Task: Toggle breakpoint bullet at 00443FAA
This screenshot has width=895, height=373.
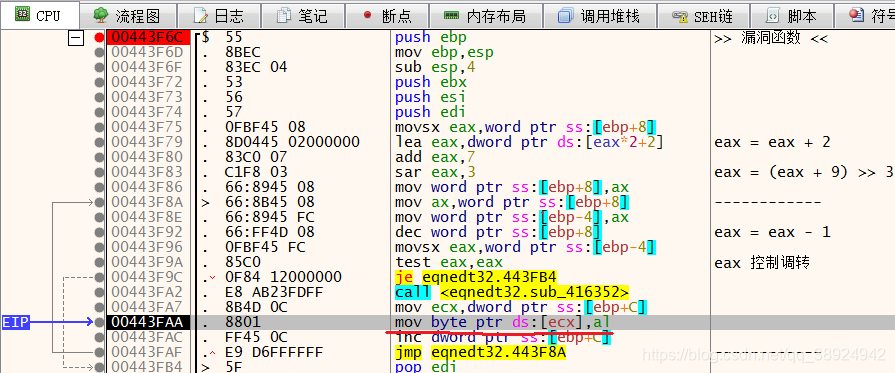Action: point(99,322)
